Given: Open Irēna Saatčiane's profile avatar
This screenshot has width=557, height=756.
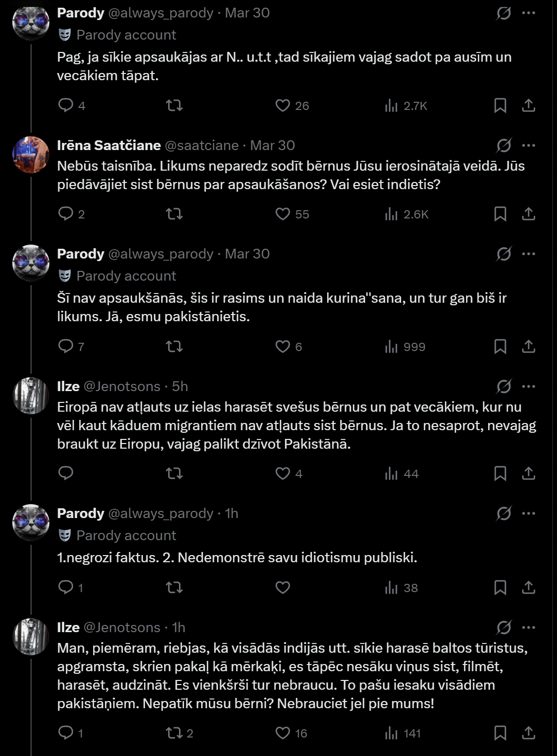Looking at the screenshot, I should coord(31,155).
